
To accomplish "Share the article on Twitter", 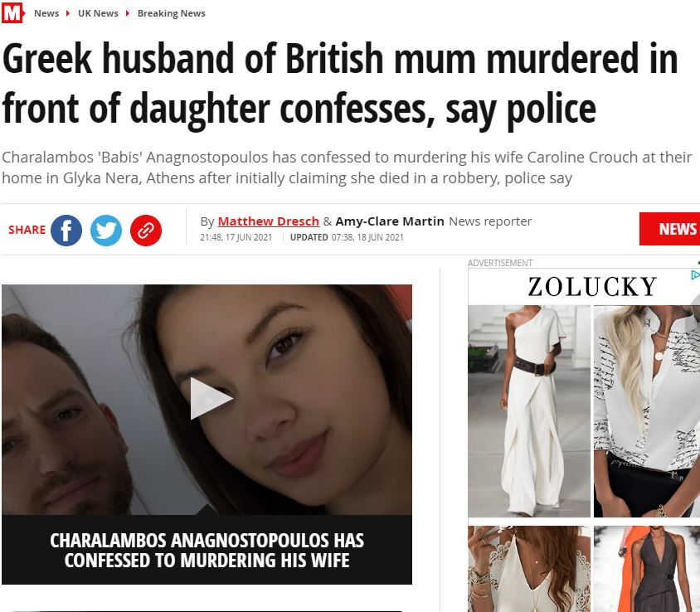I will [106, 231].
